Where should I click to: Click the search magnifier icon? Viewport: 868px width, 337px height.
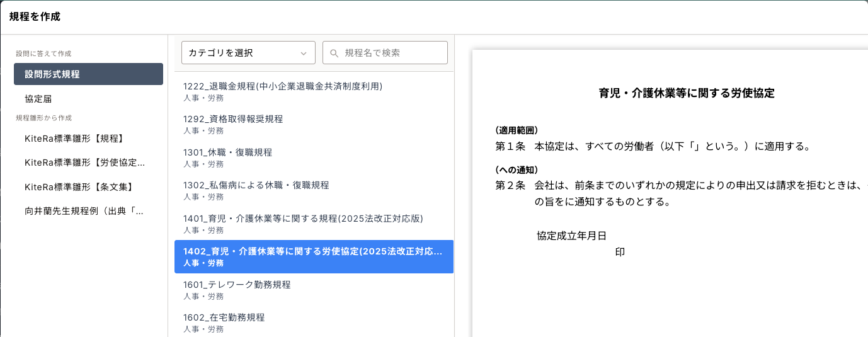pyautogui.click(x=334, y=53)
